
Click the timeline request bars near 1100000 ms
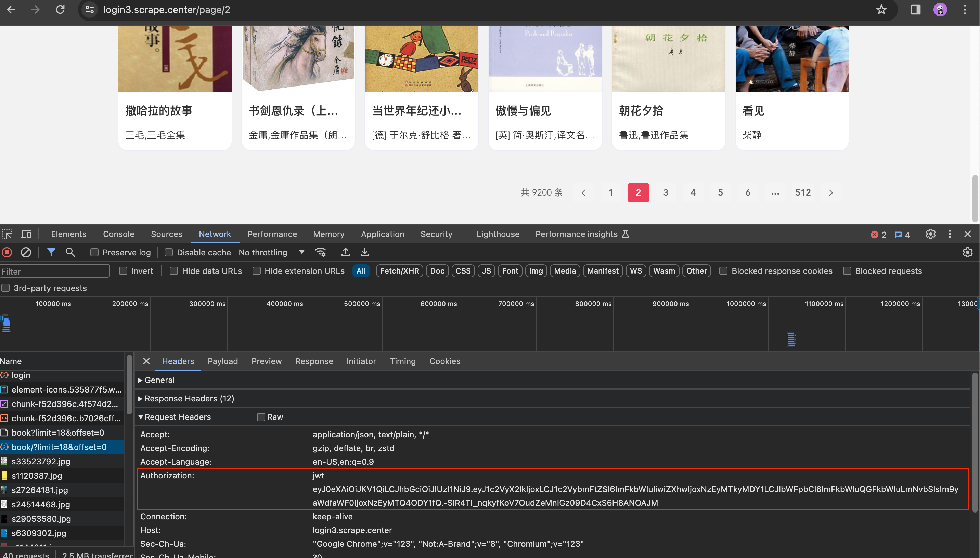click(x=791, y=339)
